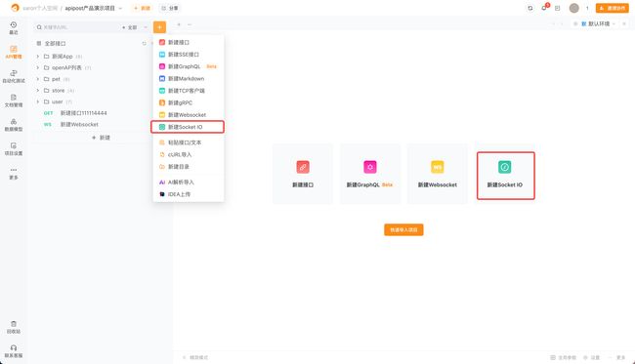Click the square icon beside the avatar
The image size is (635, 364).
click(557, 8)
